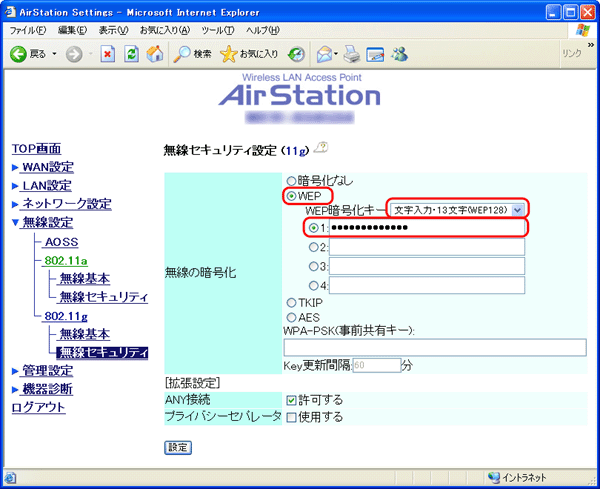Open the ツール(T) menu
This screenshot has width=600, height=489.
[218, 30]
